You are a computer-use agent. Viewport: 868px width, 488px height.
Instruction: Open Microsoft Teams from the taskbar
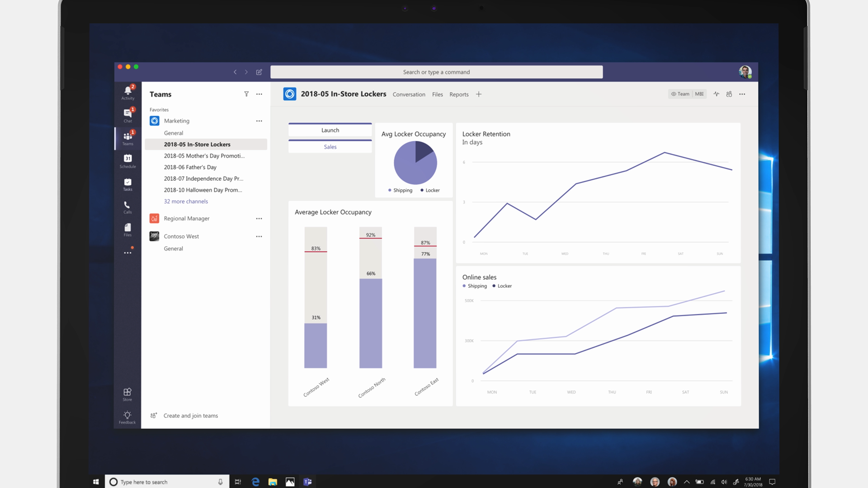click(307, 482)
